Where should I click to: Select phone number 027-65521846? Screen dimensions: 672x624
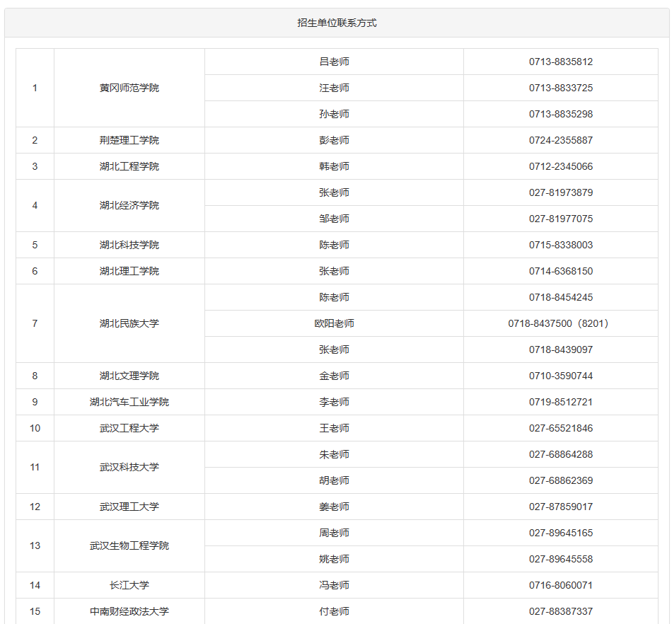(560, 428)
